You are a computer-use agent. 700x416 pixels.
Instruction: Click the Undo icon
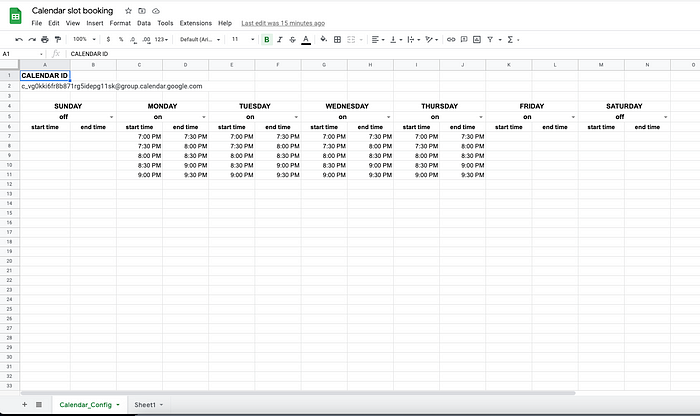point(19,40)
